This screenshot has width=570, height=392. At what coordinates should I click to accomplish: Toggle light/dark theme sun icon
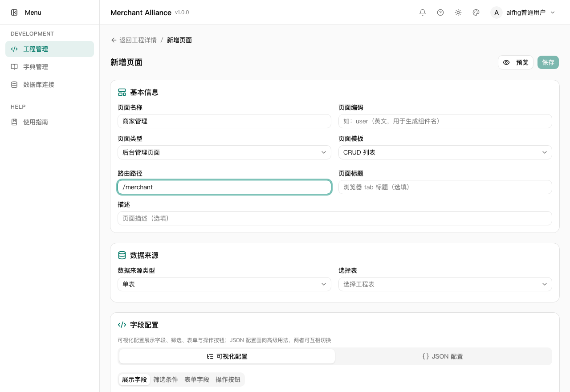(458, 12)
